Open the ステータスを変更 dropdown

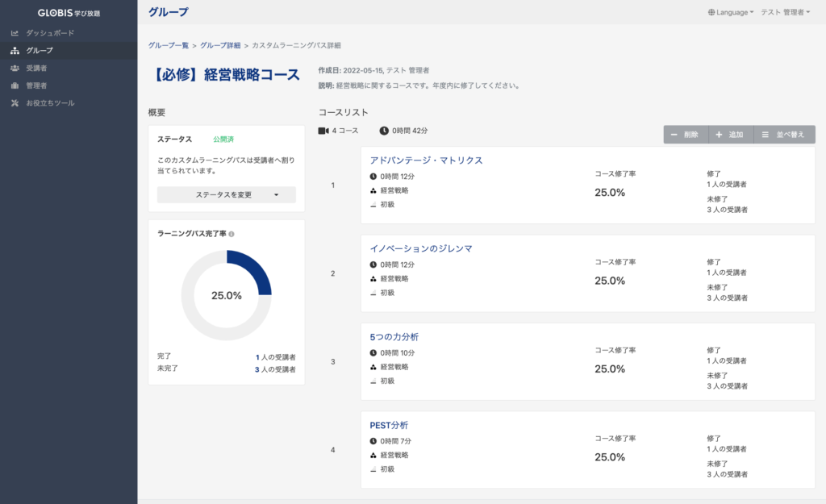[226, 194]
